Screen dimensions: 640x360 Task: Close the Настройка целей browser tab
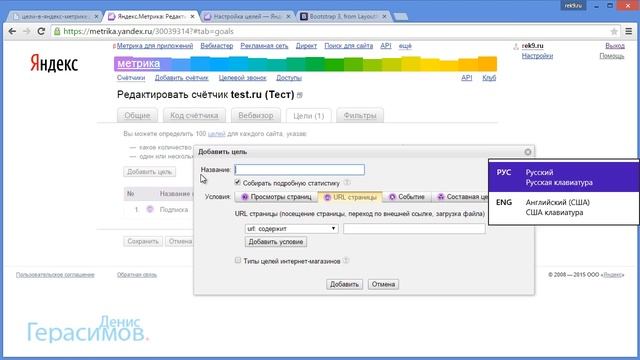[288, 17]
